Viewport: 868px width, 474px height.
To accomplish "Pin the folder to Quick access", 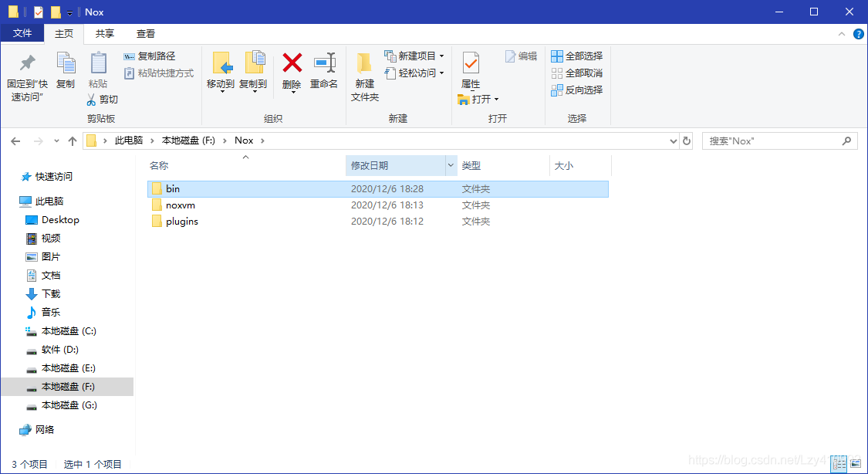I will tap(27, 76).
